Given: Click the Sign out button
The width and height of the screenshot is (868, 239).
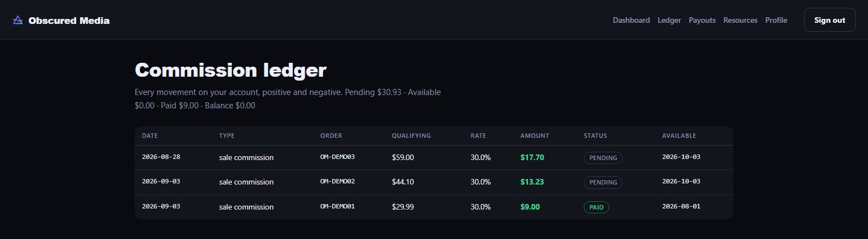Looking at the screenshot, I should tap(830, 20).
